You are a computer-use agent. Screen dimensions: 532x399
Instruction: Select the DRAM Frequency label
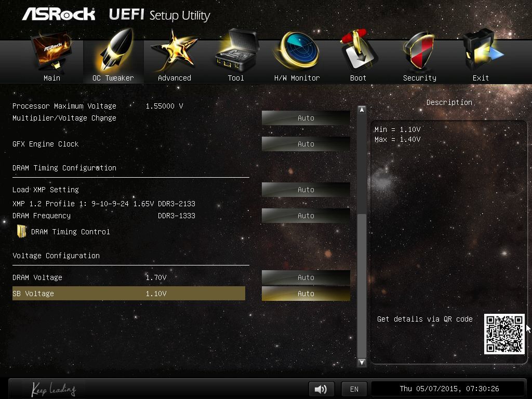click(x=42, y=216)
